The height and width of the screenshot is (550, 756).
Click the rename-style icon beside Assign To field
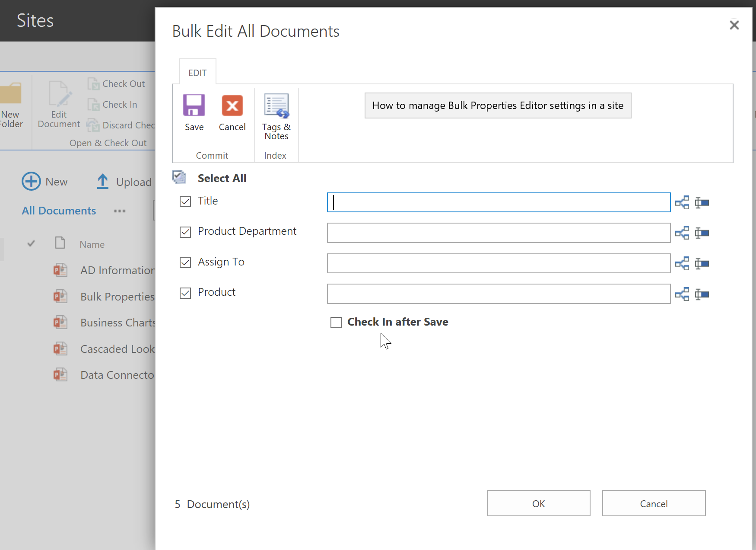pos(702,263)
